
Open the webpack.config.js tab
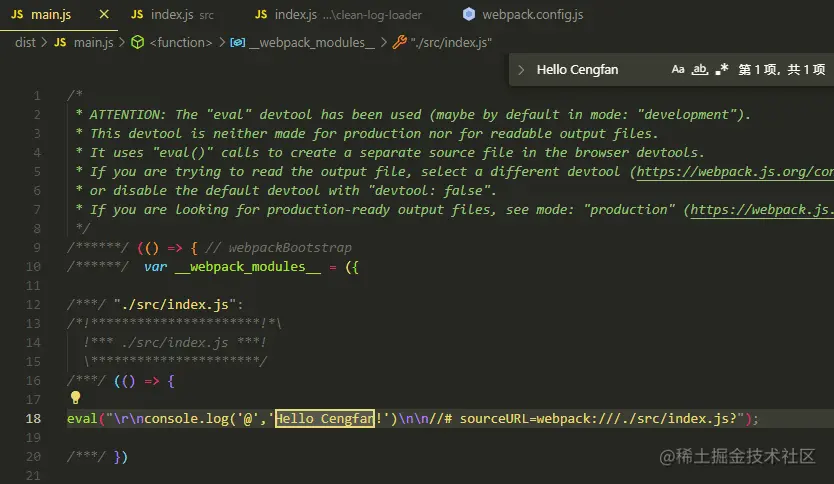(x=532, y=15)
